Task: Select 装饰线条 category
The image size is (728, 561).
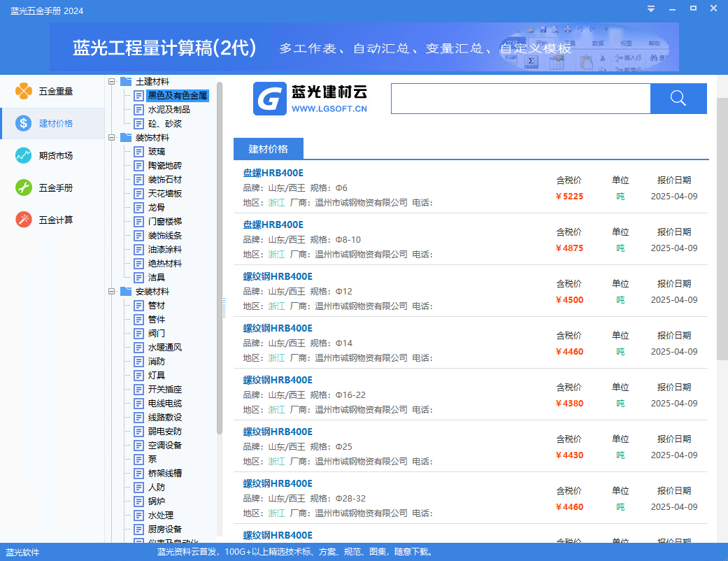Action: click(x=165, y=236)
